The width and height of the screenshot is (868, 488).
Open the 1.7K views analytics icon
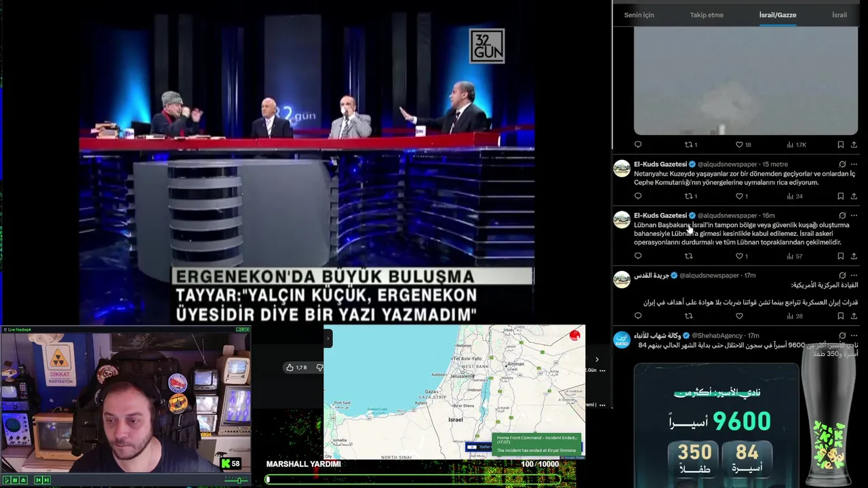click(x=796, y=144)
